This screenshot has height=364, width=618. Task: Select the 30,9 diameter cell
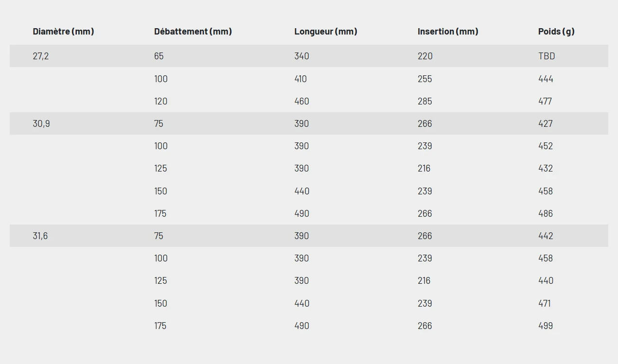pyautogui.click(x=41, y=124)
